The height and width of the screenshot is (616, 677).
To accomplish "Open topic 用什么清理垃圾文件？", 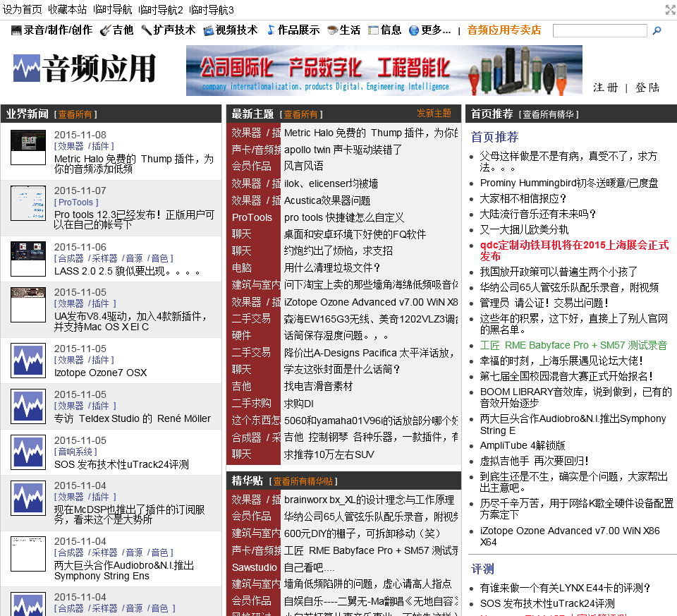I will [x=332, y=268].
